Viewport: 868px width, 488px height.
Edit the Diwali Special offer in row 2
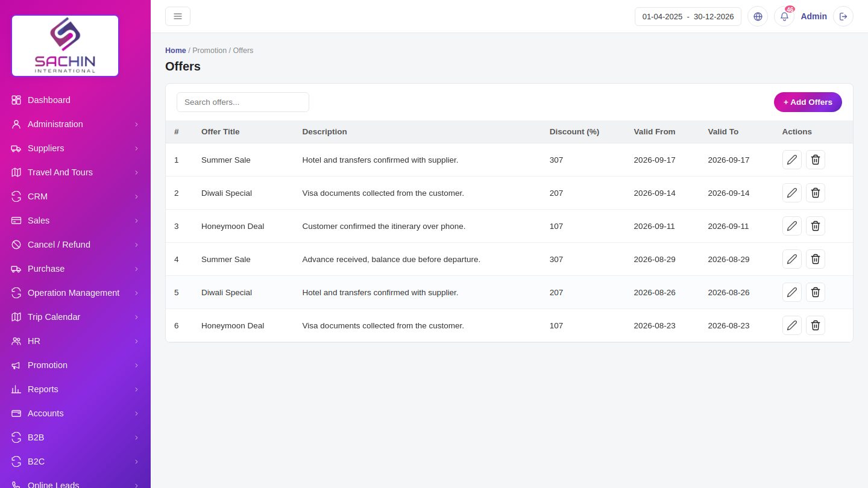[x=792, y=193]
